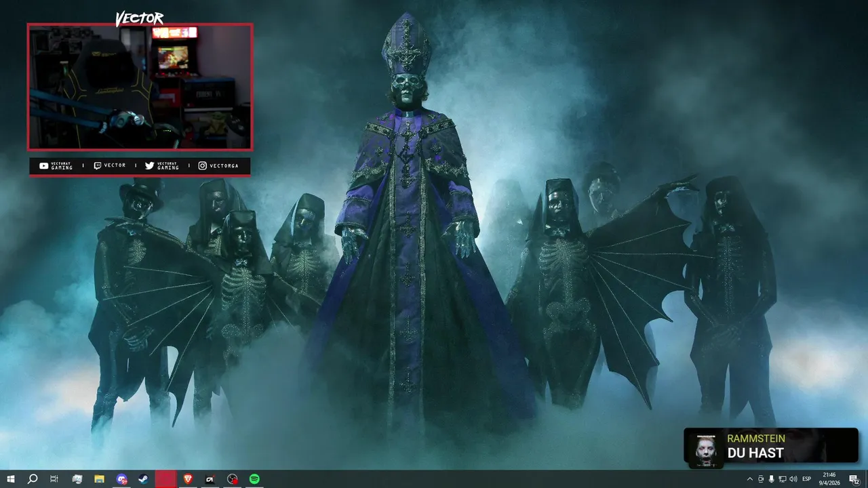Open taskbar Search magnifier
This screenshot has height=488, width=868.
pyautogui.click(x=33, y=479)
